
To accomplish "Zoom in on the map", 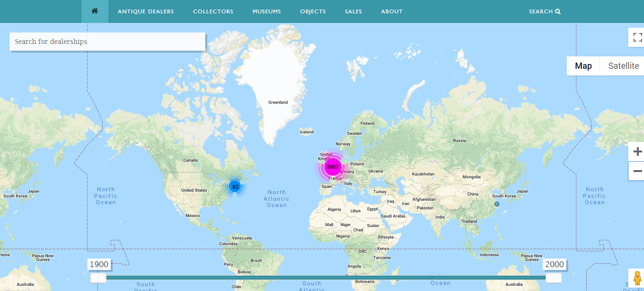I will click(x=637, y=152).
